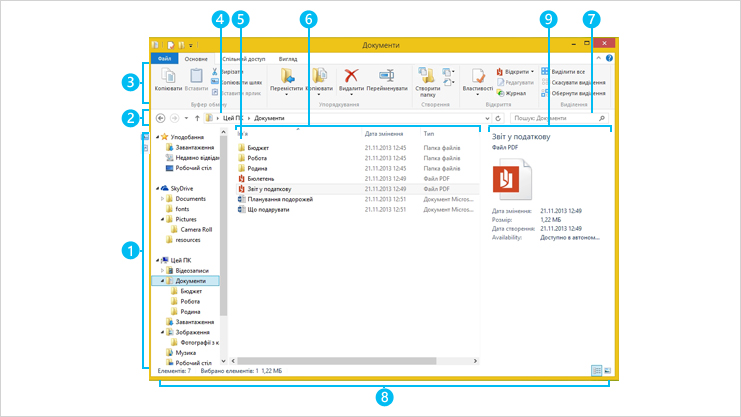741x417 pixels.
Task: Expand the Documents node under SkyDrive
Action: 163,199
